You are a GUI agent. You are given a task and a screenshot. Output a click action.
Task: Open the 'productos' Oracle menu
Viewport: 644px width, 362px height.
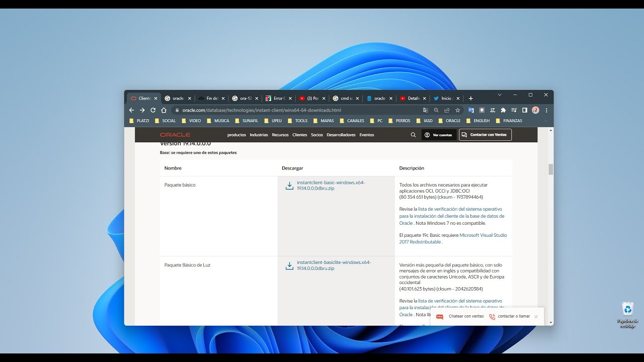236,135
